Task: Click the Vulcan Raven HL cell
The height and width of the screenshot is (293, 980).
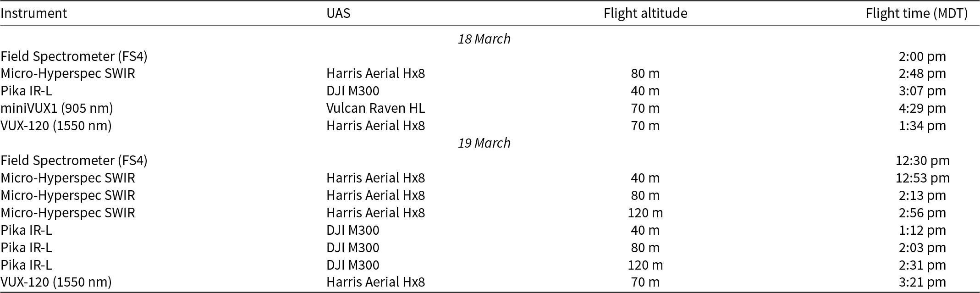Action: point(376,108)
